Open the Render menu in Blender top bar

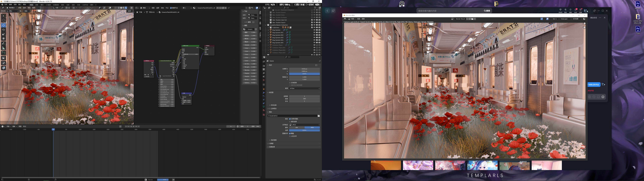15,5
